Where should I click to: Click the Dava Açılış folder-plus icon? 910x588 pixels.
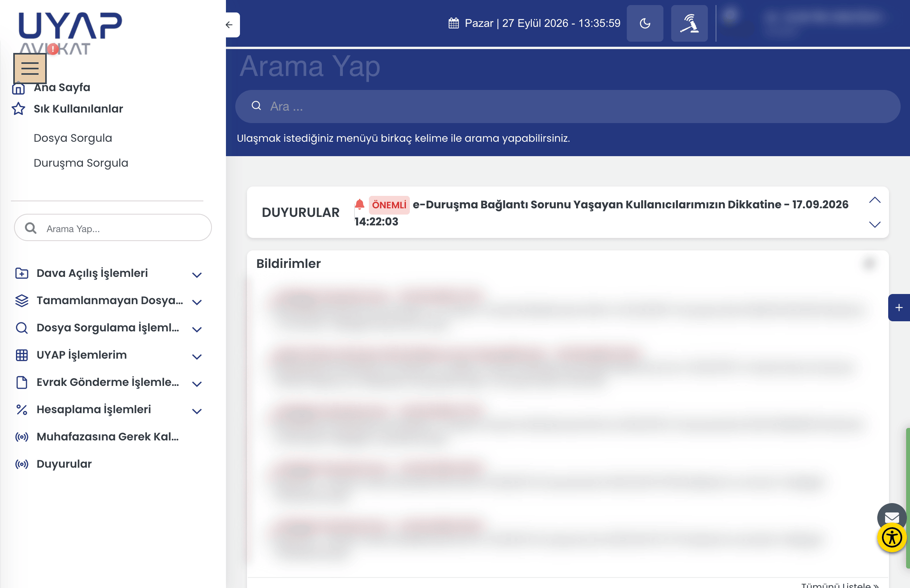(x=22, y=273)
